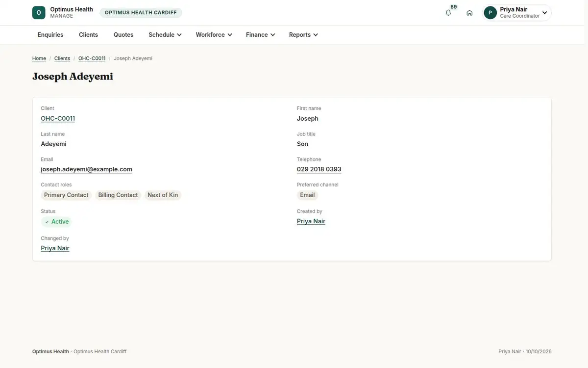Click the home icon in header

pos(469,13)
